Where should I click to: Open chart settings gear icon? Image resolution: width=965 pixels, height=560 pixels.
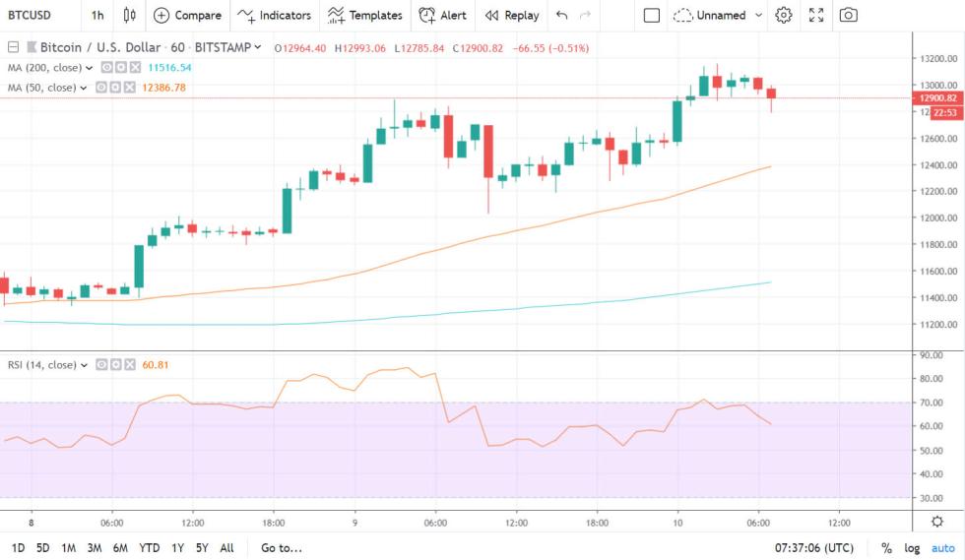[x=783, y=15]
